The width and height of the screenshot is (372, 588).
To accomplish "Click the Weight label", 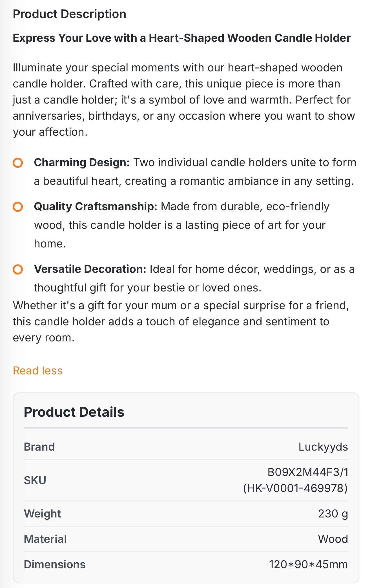I will point(42,514).
